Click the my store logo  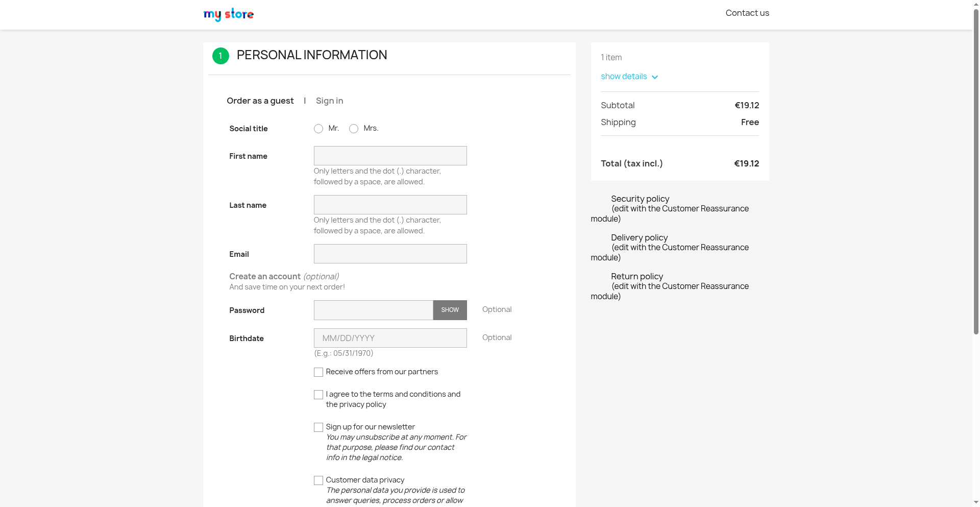point(228,14)
